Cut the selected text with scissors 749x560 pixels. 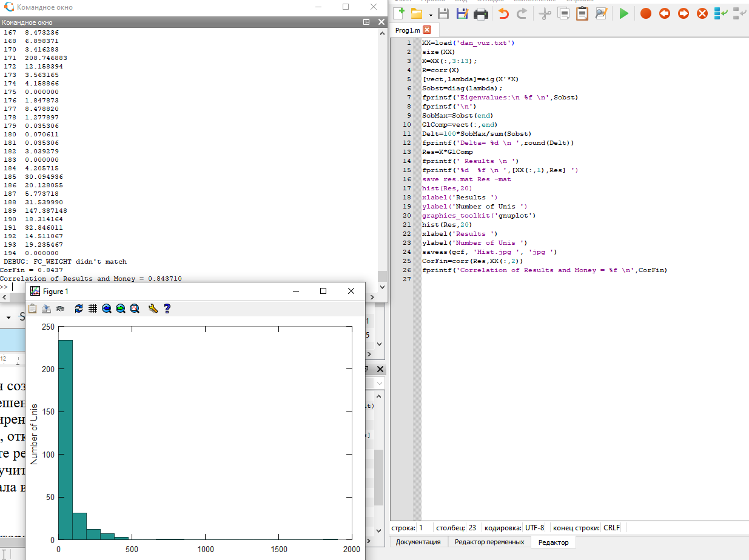[x=545, y=13]
